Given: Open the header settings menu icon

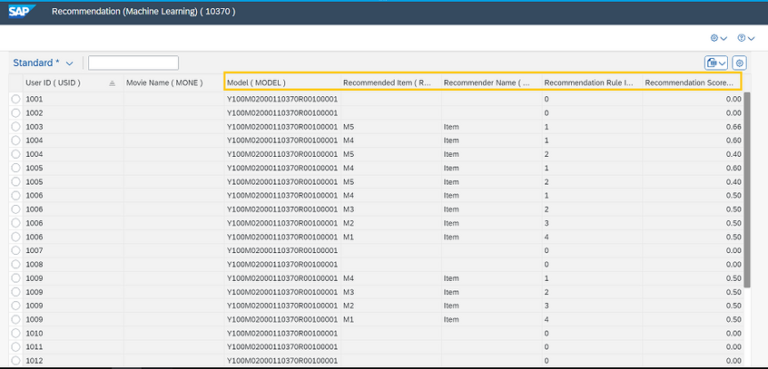Looking at the screenshot, I should (719, 38).
